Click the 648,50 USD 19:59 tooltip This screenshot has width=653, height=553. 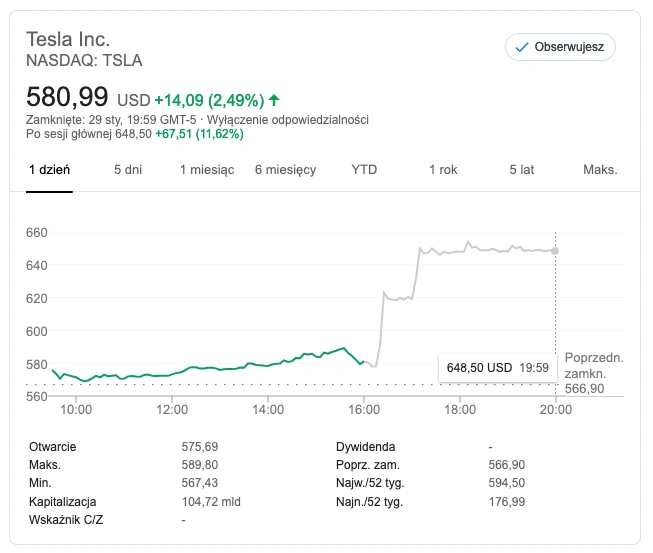click(498, 368)
